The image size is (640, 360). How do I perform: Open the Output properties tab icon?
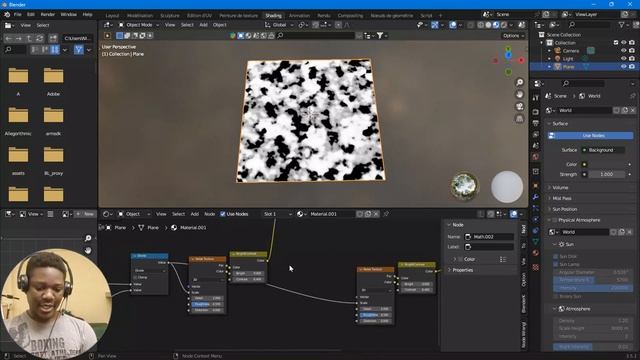[536, 123]
